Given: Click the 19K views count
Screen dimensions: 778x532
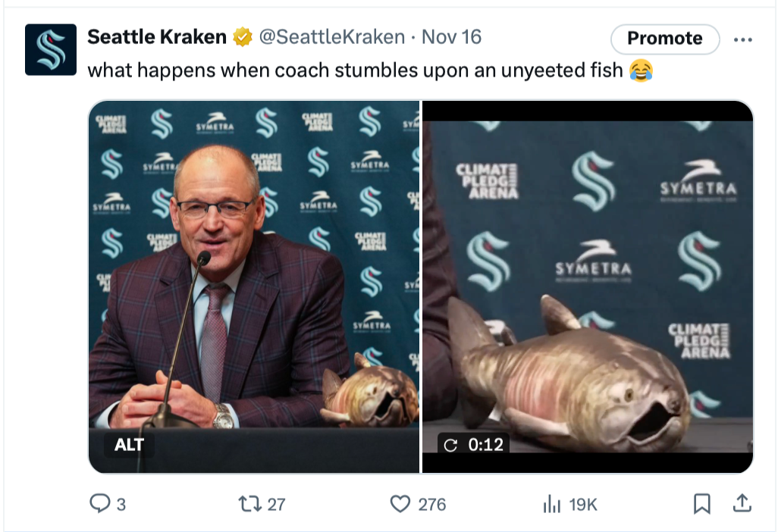Looking at the screenshot, I should [x=583, y=505].
